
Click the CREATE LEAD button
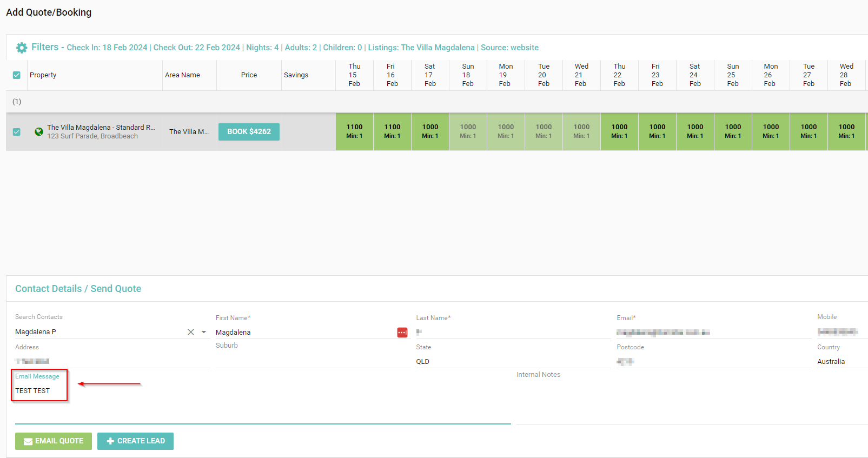point(135,441)
